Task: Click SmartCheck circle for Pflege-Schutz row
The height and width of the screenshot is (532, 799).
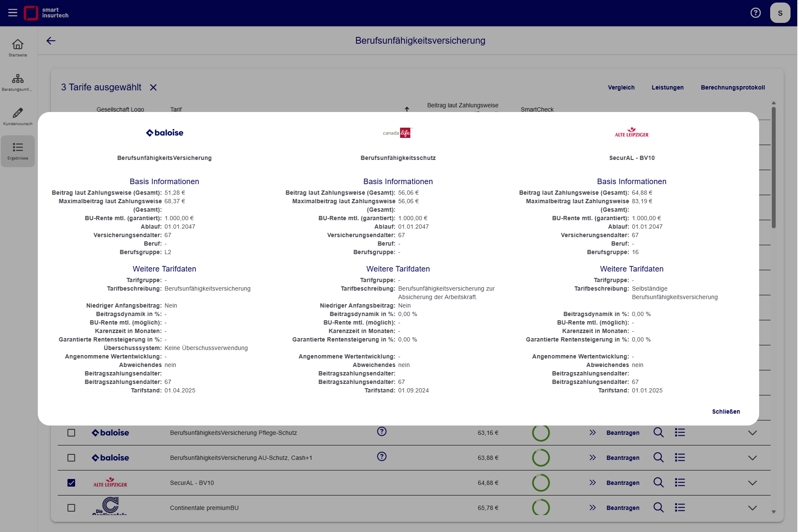Action: click(541, 433)
